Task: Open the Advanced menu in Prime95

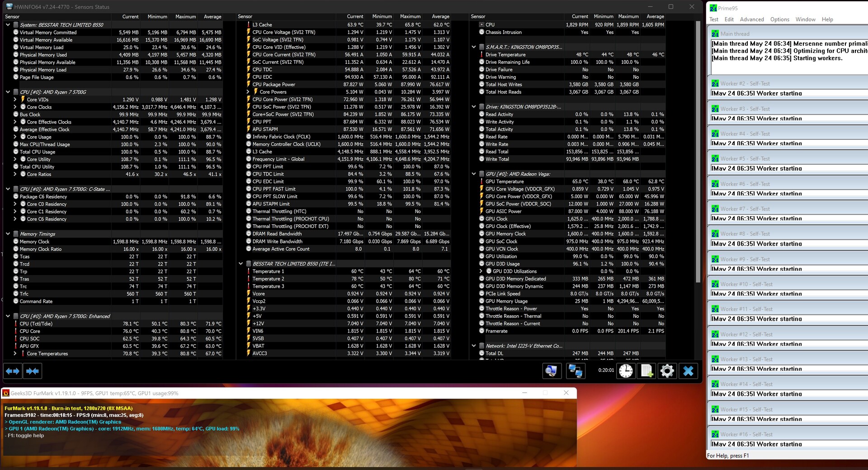Action: [752, 19]
